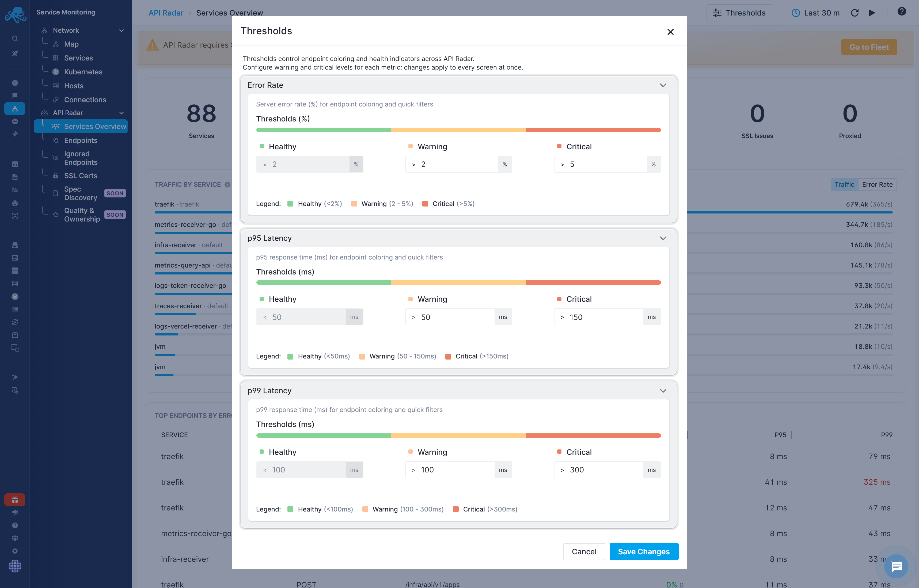Click the settings gear rail icon
The image size is (919, 588).
(15, 551)
